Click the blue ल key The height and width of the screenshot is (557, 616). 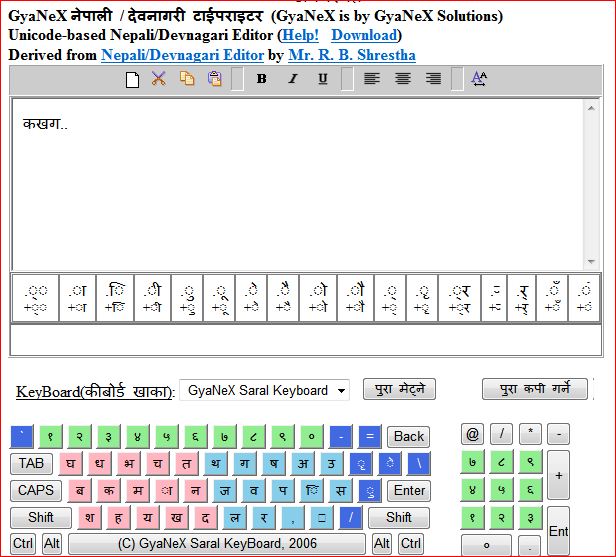pos(235,518)
